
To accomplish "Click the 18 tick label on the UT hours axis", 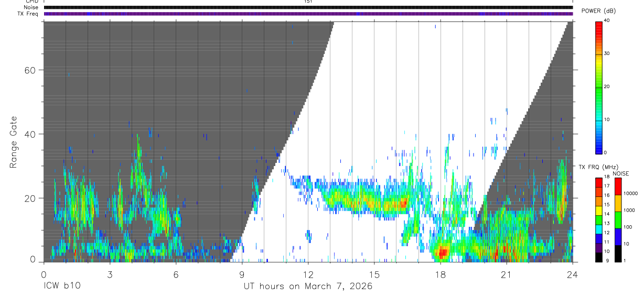I will (440, 274).
